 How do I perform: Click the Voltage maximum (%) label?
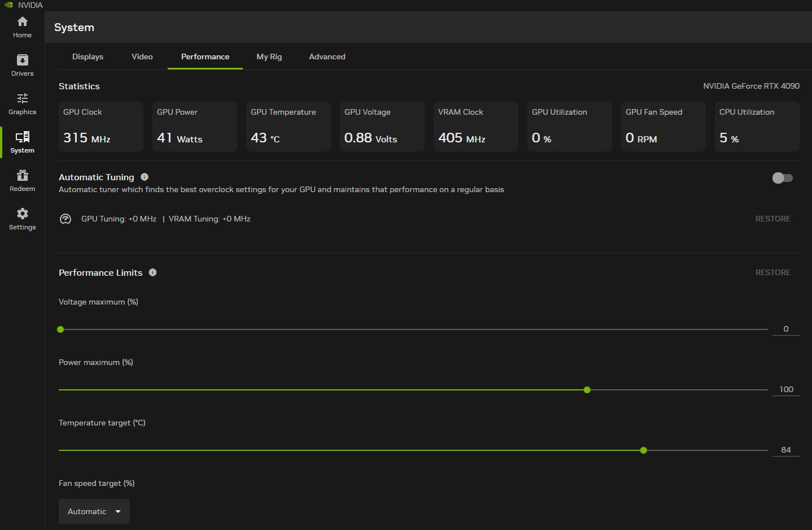point(98,302)
